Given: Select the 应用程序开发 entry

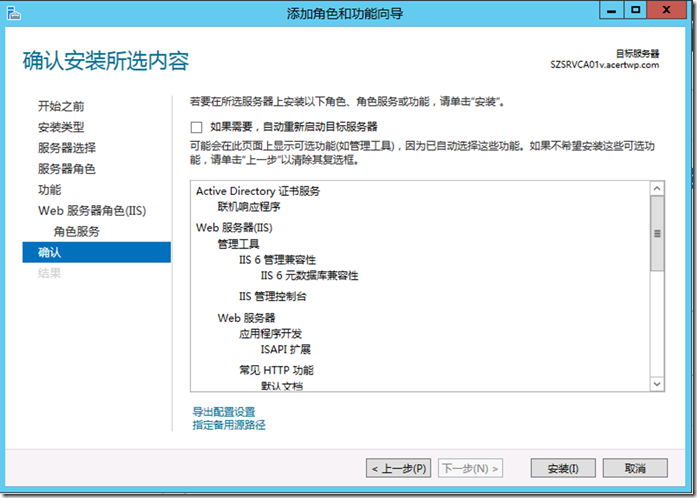Looking at the screenshot, I should 270,333.
